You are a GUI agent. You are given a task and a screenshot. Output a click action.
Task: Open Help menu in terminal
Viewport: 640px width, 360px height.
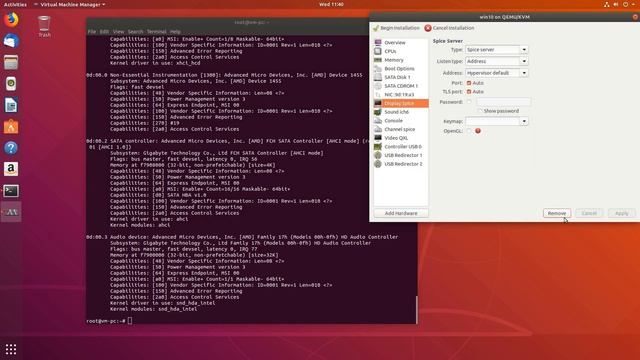pos(175,31)
